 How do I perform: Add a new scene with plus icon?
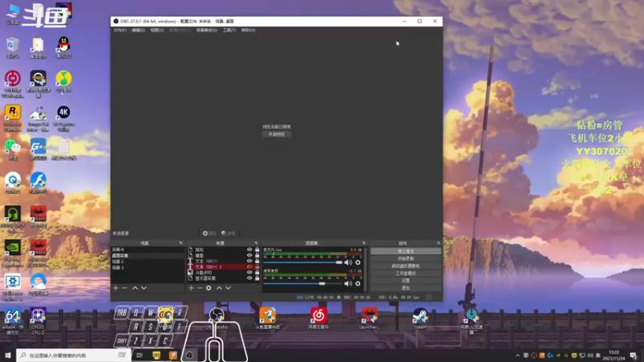click(116, 288)
